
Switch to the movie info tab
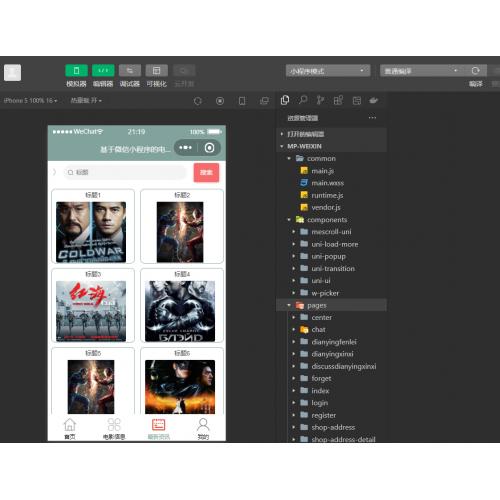[114, 429]
